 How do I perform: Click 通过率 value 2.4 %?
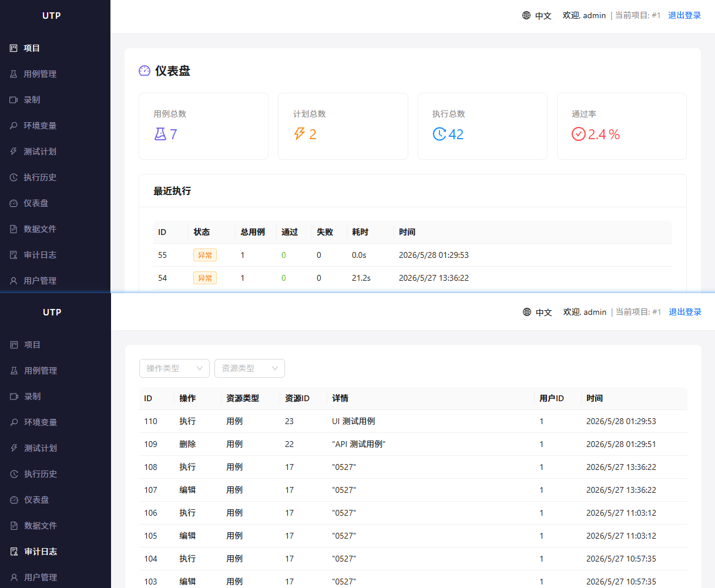(x=604, y=135)
